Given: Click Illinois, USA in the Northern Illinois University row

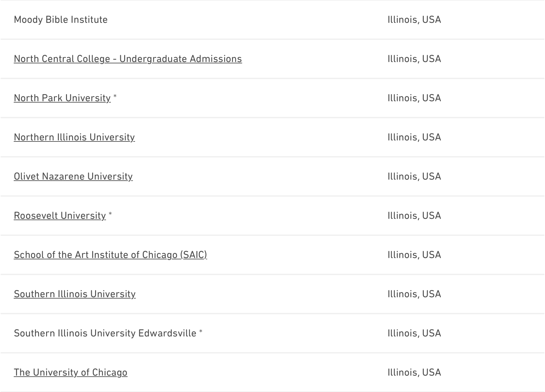Looking at the screenshot, I should [x=414, y=137].
